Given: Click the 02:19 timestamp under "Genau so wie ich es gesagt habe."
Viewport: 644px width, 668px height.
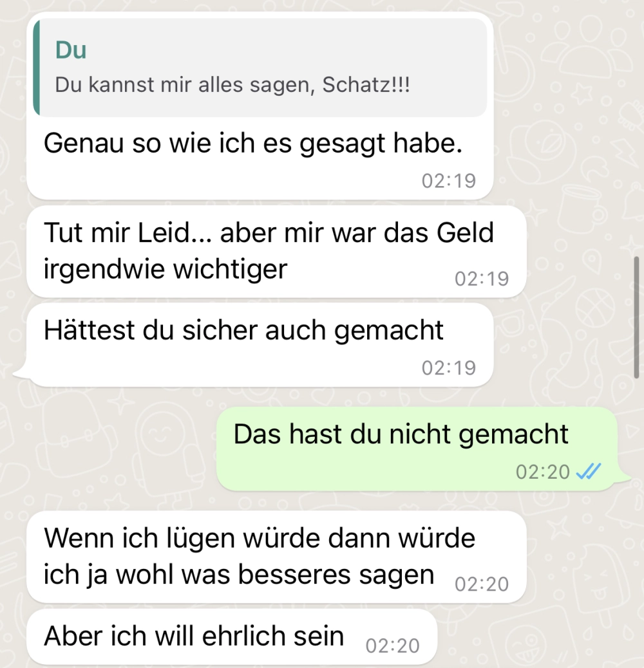Looking at the screenshot, I should click(x=449, y=181).
